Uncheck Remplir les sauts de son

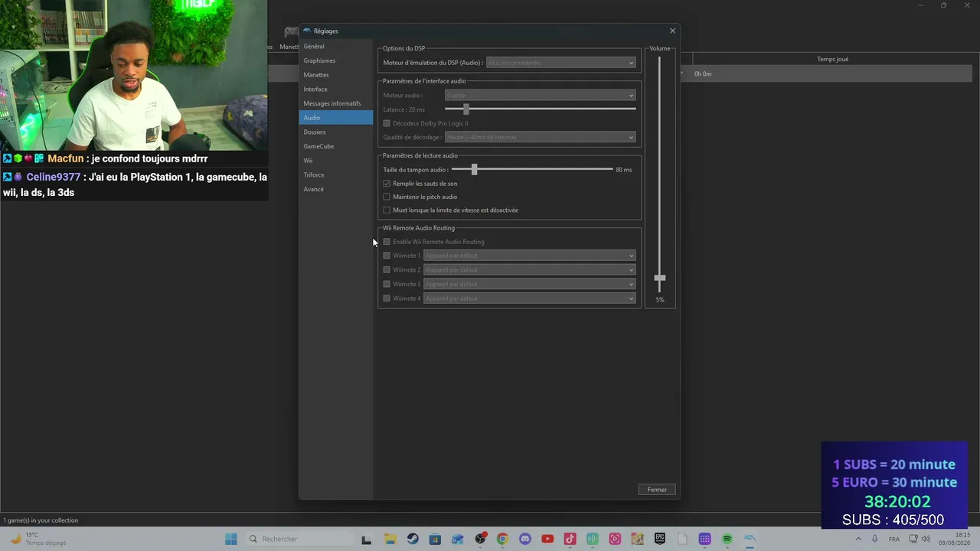click(x=387, y=184)
